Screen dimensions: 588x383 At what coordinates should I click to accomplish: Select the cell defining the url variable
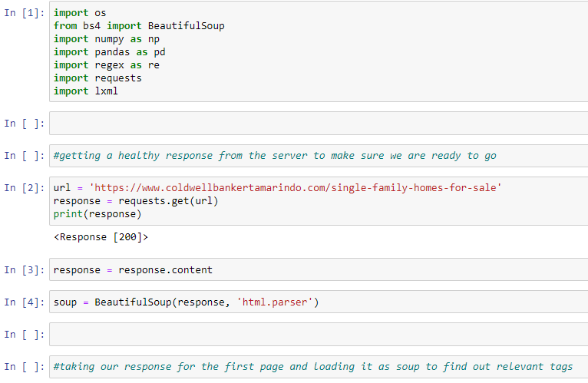tap(319, 200)
